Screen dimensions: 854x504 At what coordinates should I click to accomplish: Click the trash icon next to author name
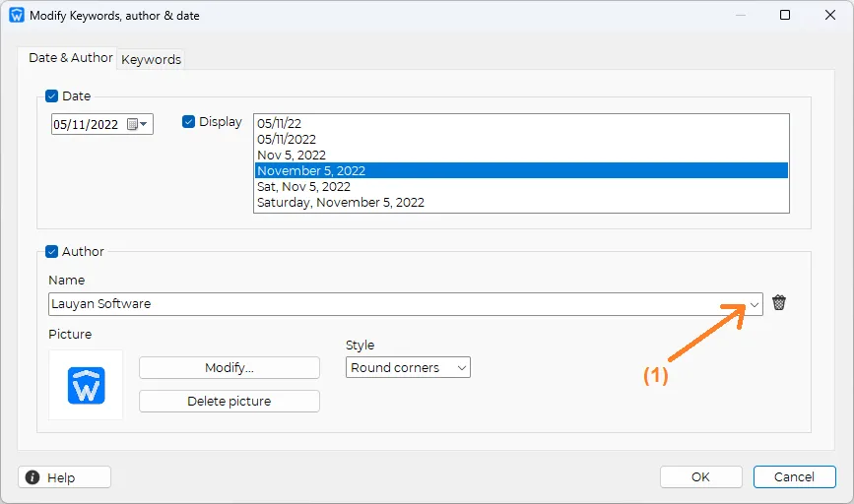tap(779, 302)
